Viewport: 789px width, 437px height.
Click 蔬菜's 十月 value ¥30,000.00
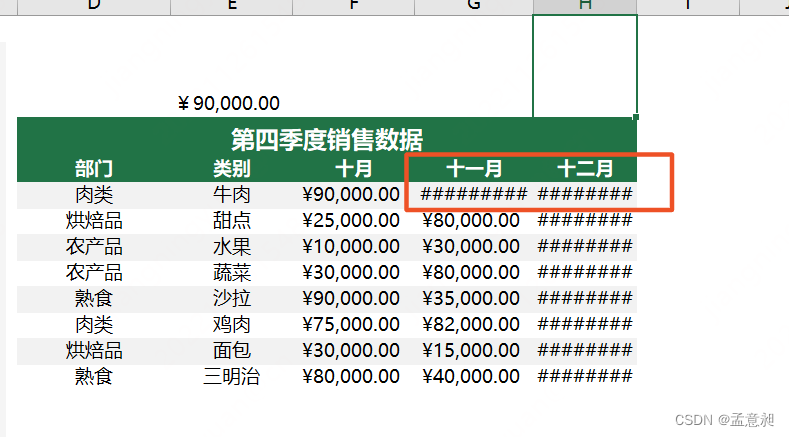point(351,273)
